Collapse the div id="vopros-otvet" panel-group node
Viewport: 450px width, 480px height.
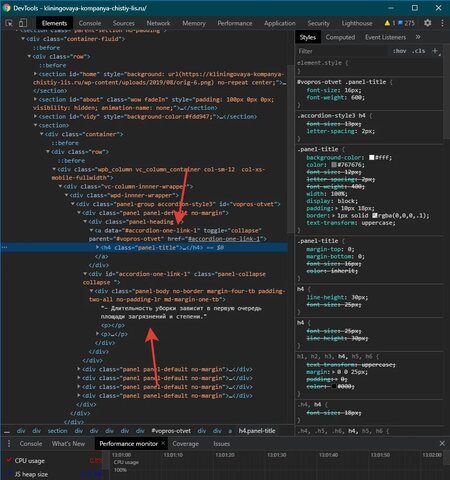73,204
